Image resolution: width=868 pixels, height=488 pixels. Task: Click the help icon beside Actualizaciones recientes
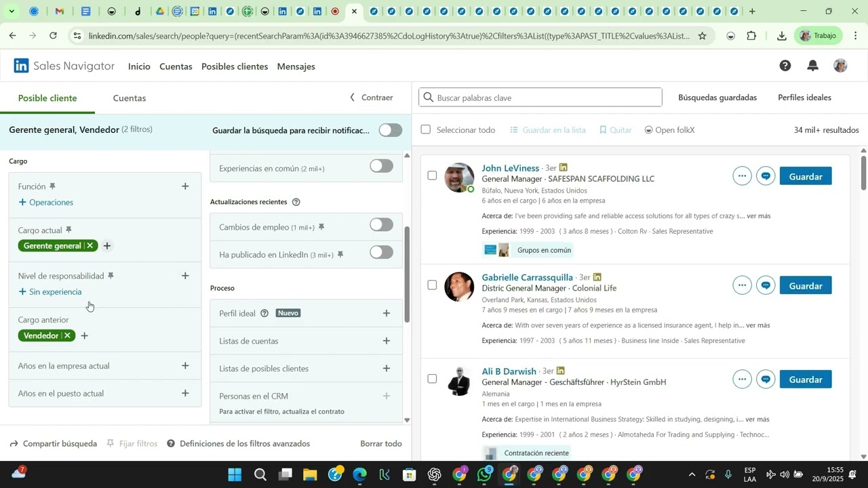click(296, 202)
